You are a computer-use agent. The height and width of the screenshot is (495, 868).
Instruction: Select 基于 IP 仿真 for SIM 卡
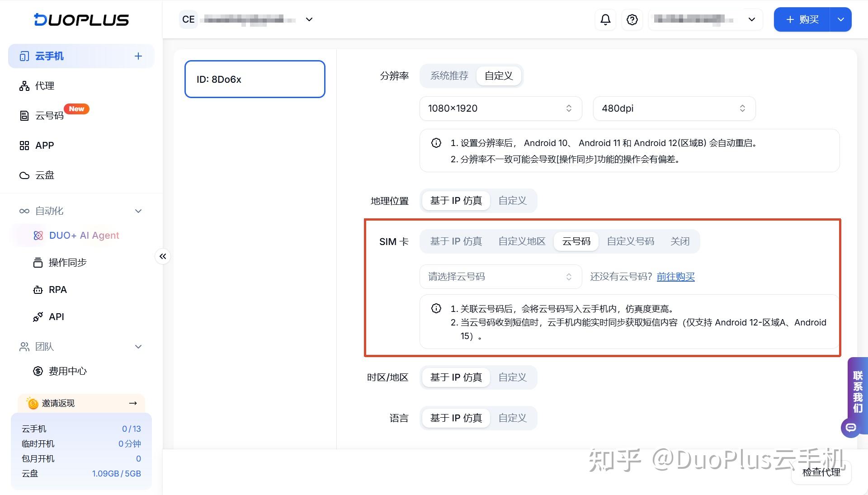[456, 241]
